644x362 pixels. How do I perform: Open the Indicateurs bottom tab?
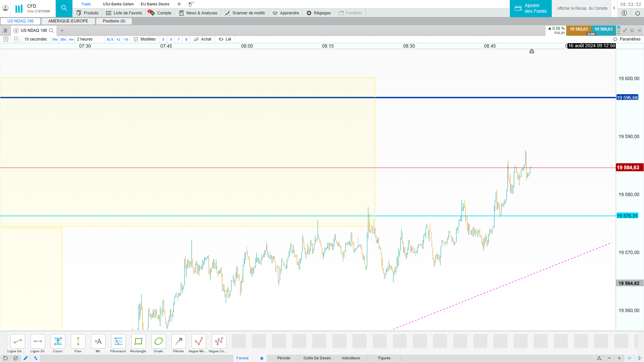tap(351, 358)
